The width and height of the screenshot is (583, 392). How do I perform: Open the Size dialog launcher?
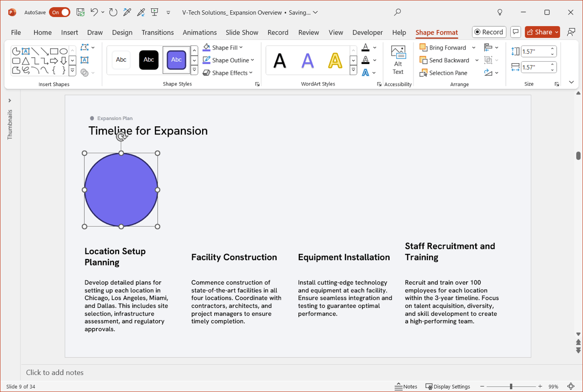click(x=557, y=85)
